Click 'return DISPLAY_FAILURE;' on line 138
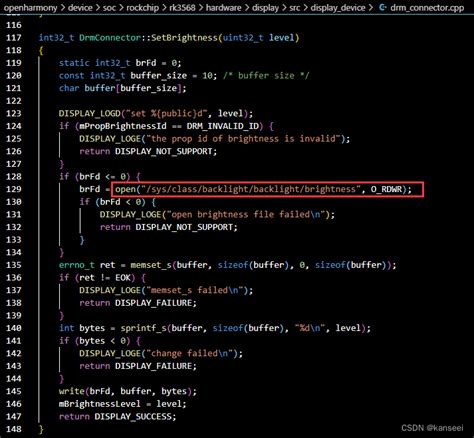474x438 pixels. (138, 303)
